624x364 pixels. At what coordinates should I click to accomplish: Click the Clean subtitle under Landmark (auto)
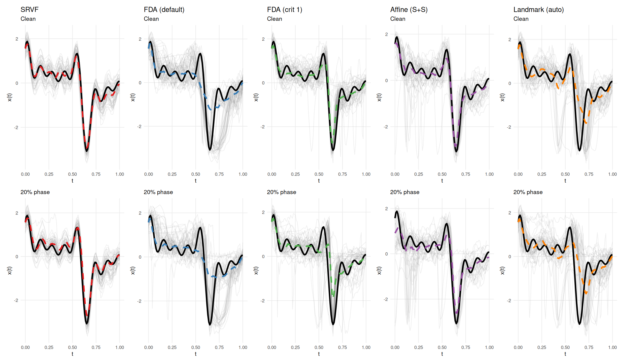point(521,19)
